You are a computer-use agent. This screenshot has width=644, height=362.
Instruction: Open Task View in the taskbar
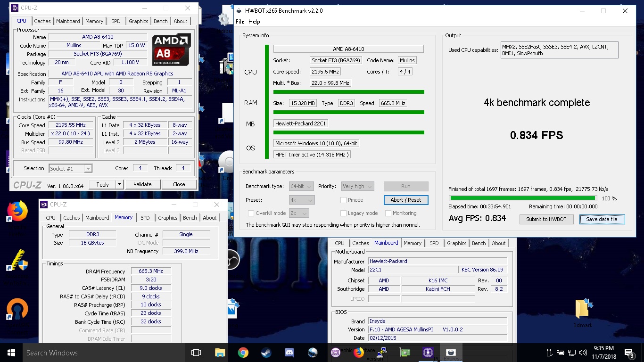(196, 353)
